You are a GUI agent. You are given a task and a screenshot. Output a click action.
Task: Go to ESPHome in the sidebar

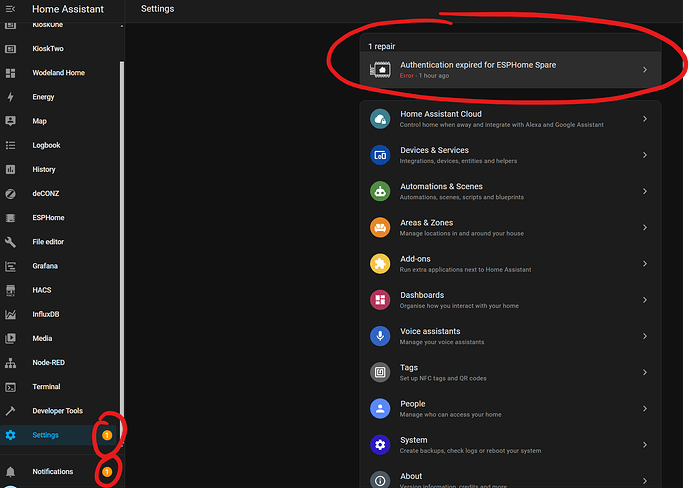59,218
